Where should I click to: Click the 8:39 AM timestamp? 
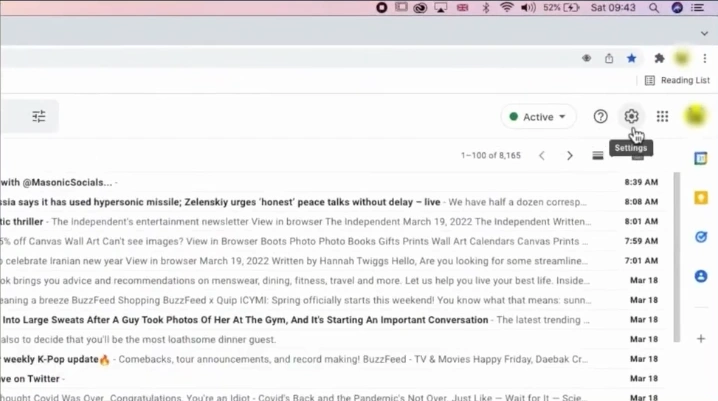coord(641,182)
